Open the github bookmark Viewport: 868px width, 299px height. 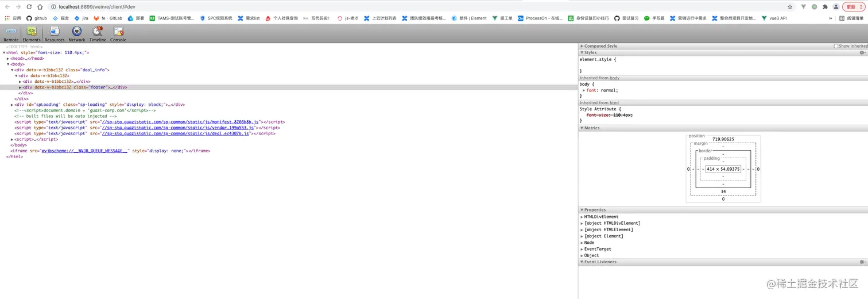pos(37,18)
